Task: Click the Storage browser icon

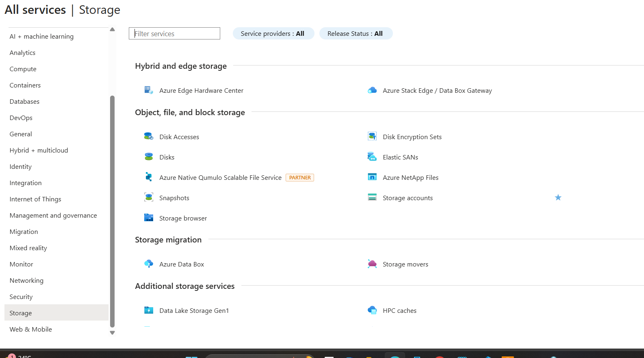Action: 149,218
